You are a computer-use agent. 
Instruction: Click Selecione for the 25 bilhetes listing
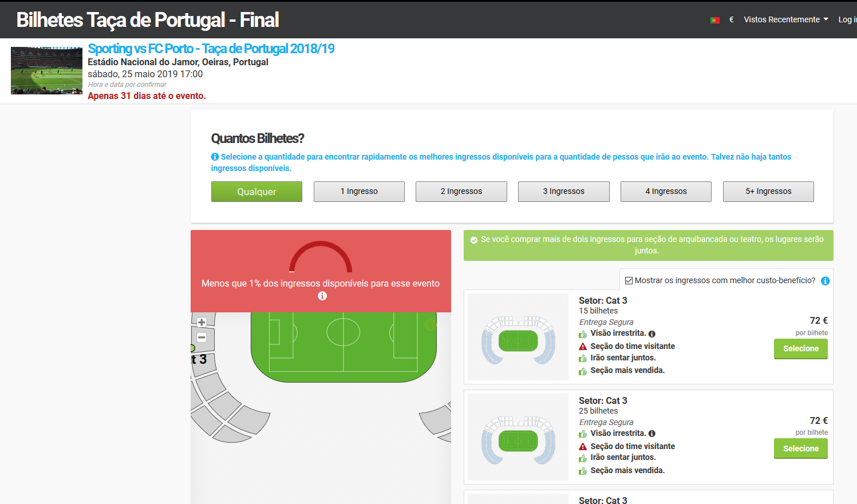pyautogui.click(x=801, y=449)
